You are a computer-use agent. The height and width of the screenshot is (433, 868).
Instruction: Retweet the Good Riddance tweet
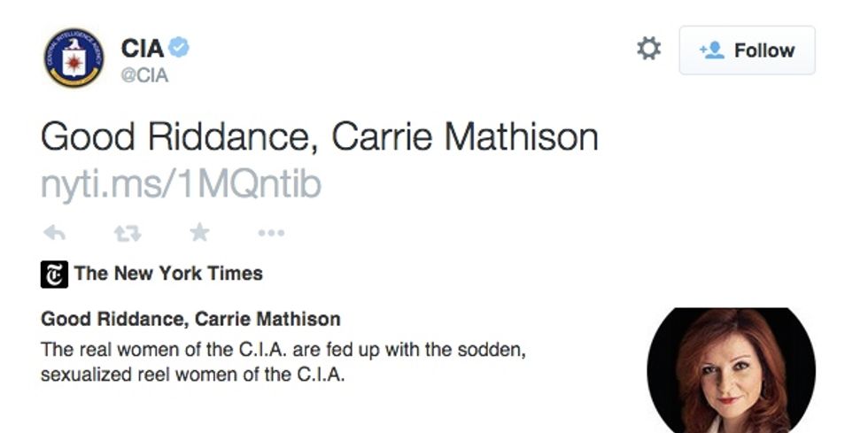tap(128, 233)
